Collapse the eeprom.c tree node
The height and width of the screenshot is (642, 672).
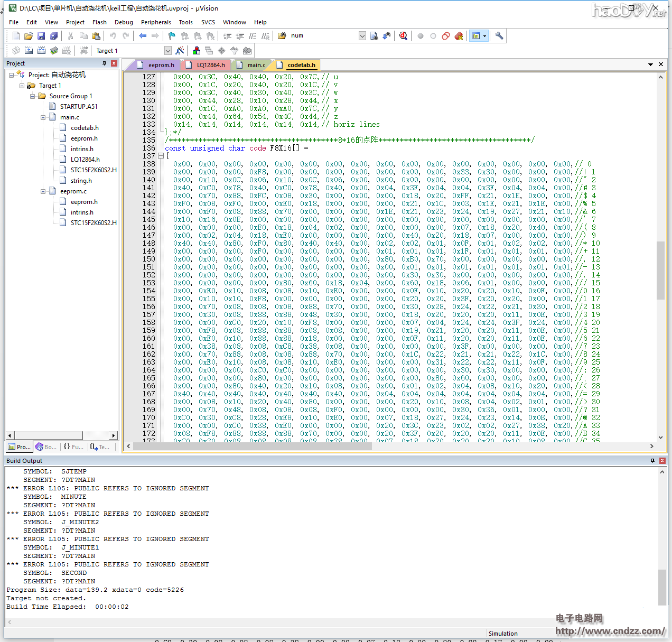tap(43, 191)
